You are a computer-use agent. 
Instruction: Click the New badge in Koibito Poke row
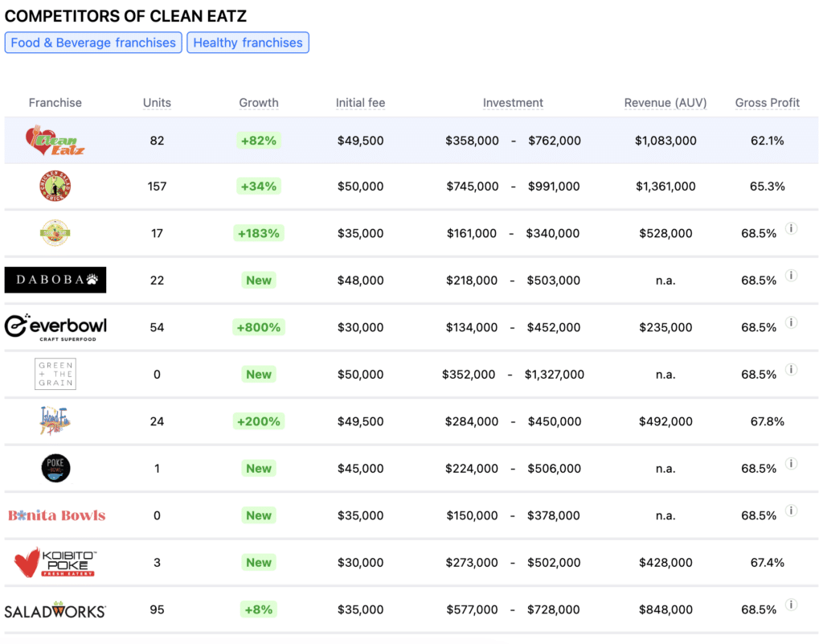[x=259, y=563]
